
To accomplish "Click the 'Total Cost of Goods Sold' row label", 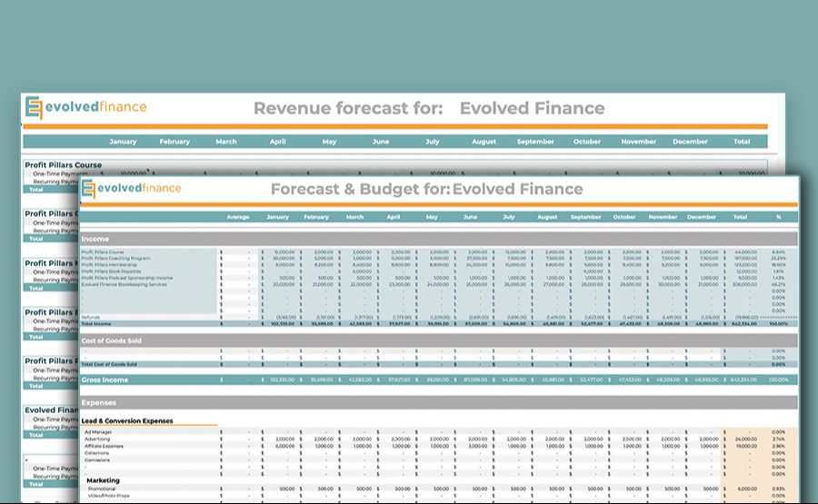I will [x=109, y=364].
